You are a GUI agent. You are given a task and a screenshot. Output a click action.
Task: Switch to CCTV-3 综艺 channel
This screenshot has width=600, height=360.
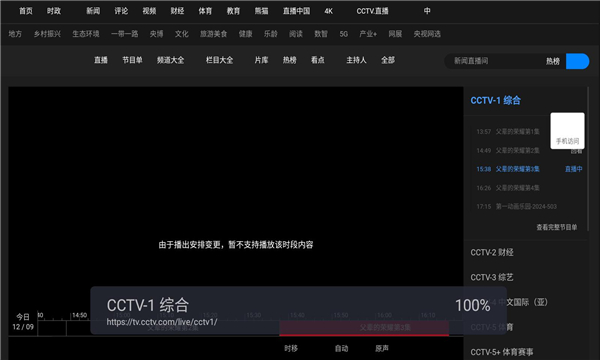click(x=492, y=277)
